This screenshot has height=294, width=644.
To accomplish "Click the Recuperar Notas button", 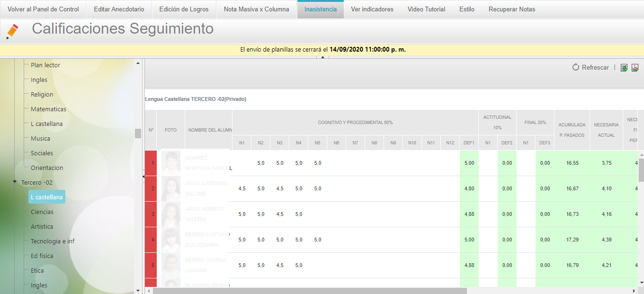I will (x=511, y=9).
